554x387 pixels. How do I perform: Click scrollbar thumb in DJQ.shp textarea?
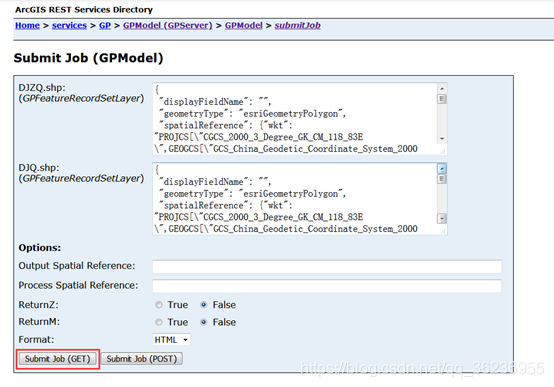442,179
